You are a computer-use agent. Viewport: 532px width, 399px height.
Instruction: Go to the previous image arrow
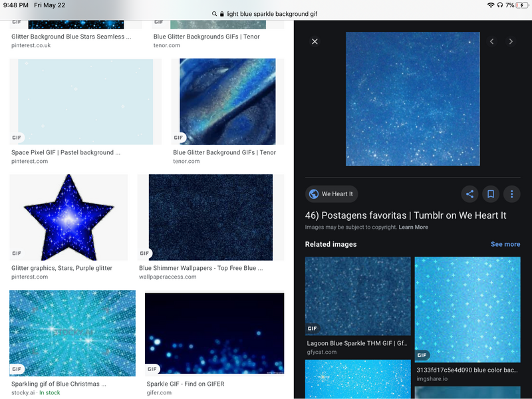click(x=492, y=41)
